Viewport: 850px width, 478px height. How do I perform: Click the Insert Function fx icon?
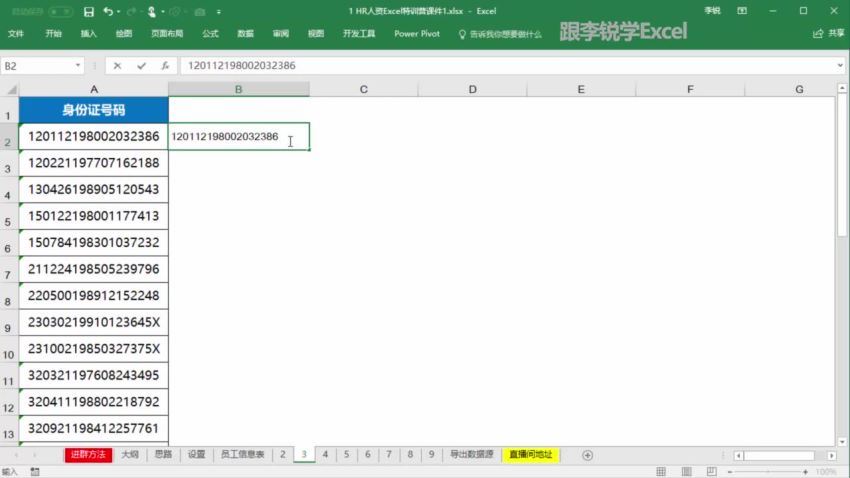pyautogui.click(x=165, y=66)
